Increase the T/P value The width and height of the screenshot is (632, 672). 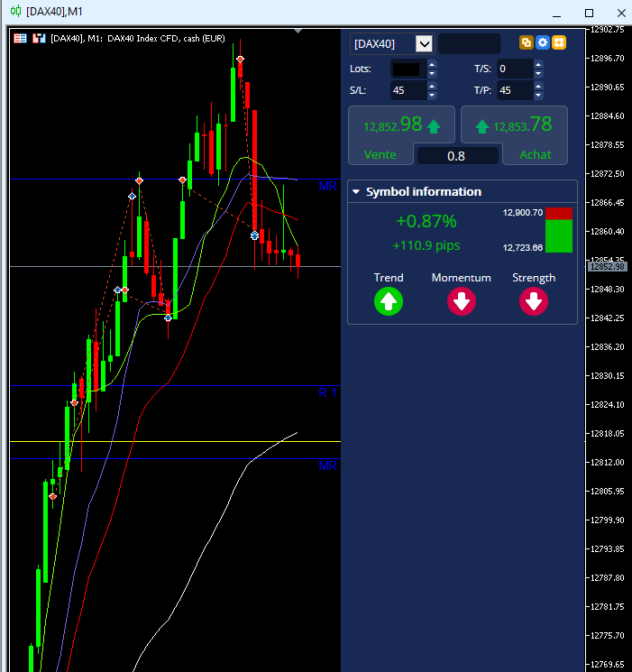(x=538, y=87)
